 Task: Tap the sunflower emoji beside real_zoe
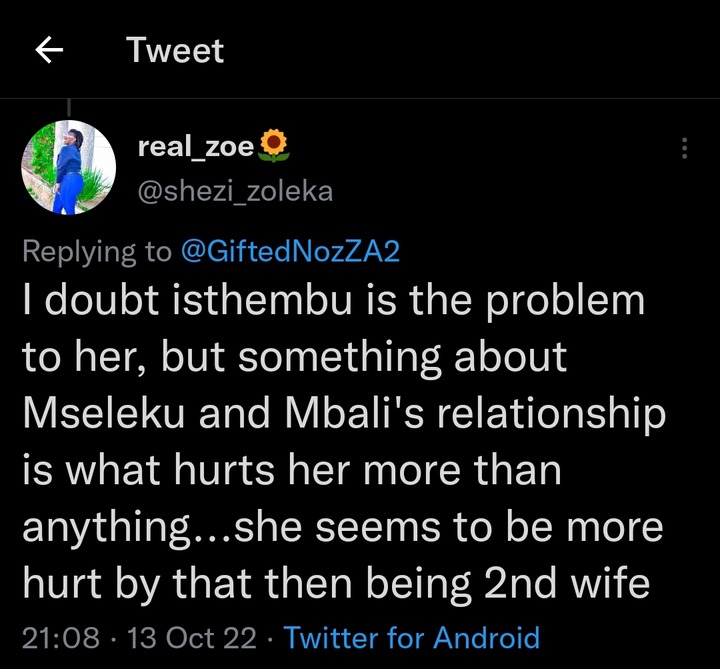(274, 148)
